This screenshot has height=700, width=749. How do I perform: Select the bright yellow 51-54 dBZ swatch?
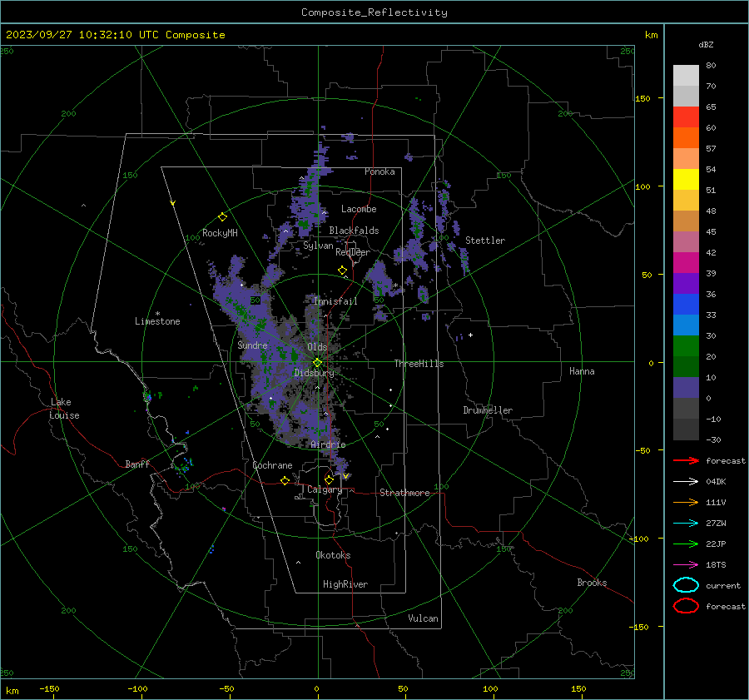(686, 180)
